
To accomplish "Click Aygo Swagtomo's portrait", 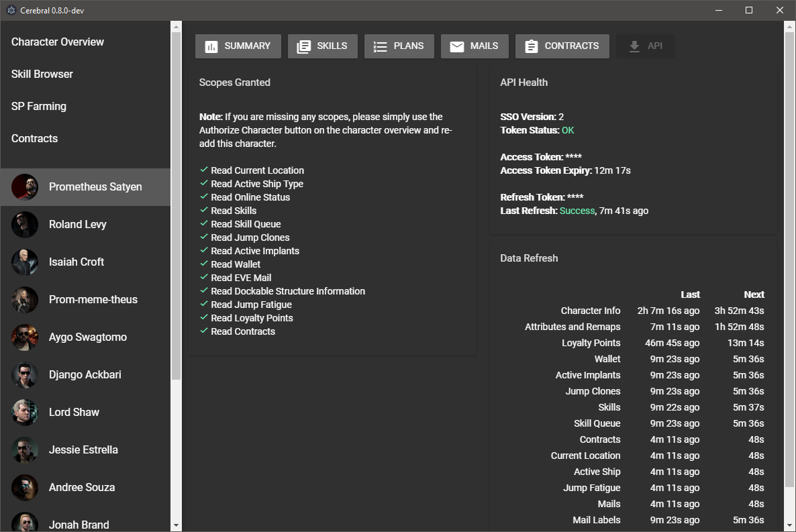I will point(25,337).
